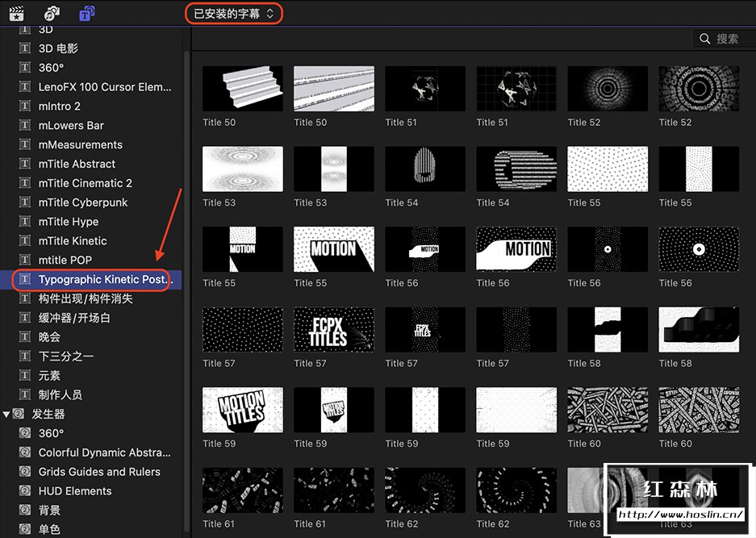This screenshot has width=756, height=538.
Task: Select the mIntro 2 category
Action: point(92,106)
